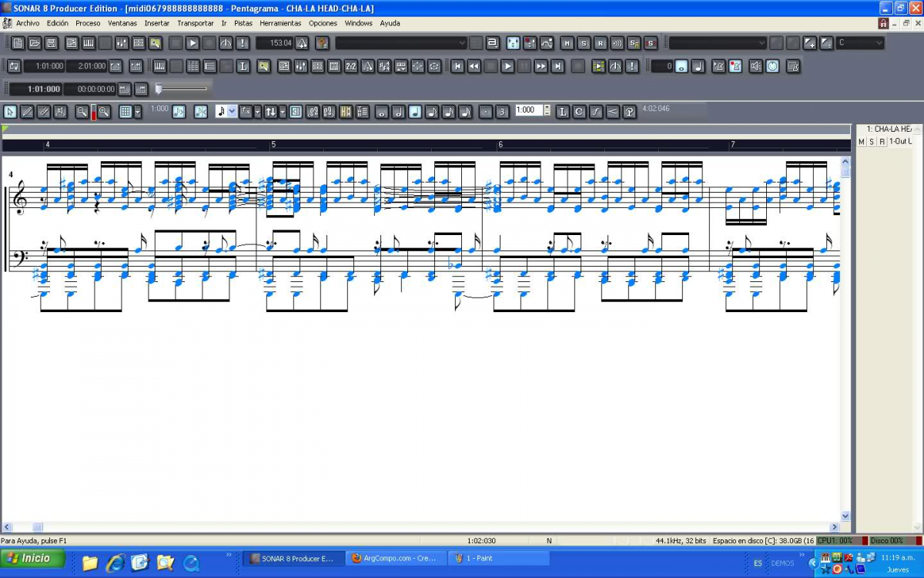Image resolution: width=924 pixels, height=578 pixels.
Task: Expand the up-down arrows tool dropdown arrow
Action: tap(283, 112)
